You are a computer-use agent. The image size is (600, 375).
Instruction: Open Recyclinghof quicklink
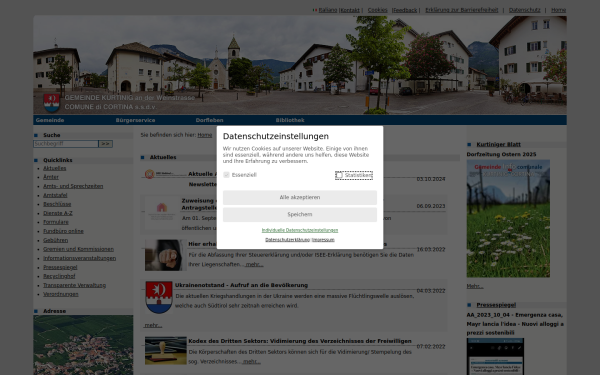coord(59,276)
